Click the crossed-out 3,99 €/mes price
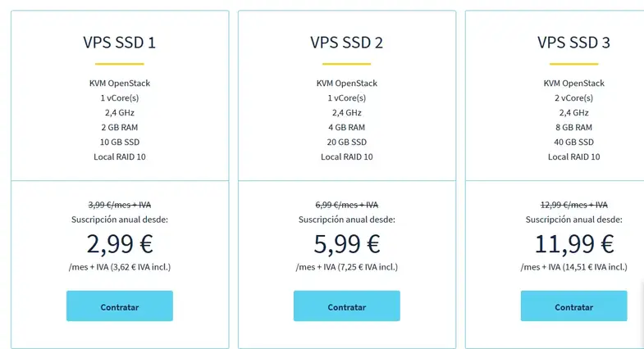This screenshot has width=644, height=349. click(x=120, y=205)
